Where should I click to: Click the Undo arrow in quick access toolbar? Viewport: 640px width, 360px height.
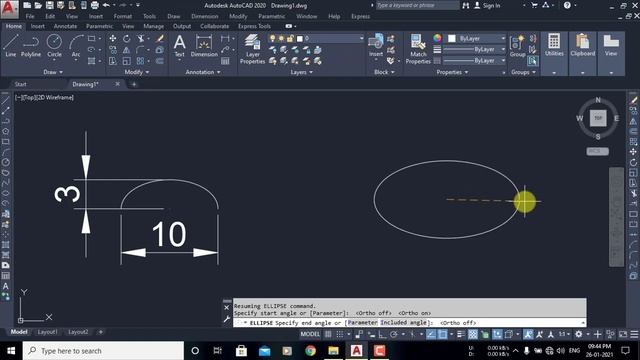click(107, 5)
